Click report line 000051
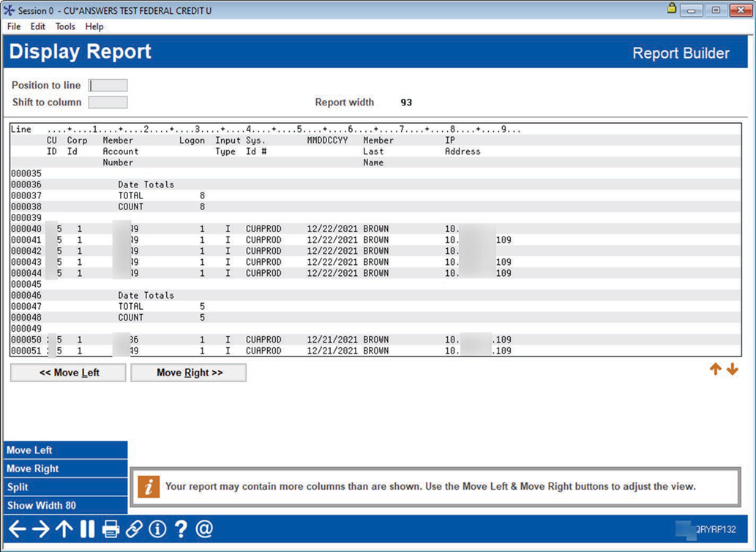The width and height of the screenshot is (756, 552). (x=375, y=351)
